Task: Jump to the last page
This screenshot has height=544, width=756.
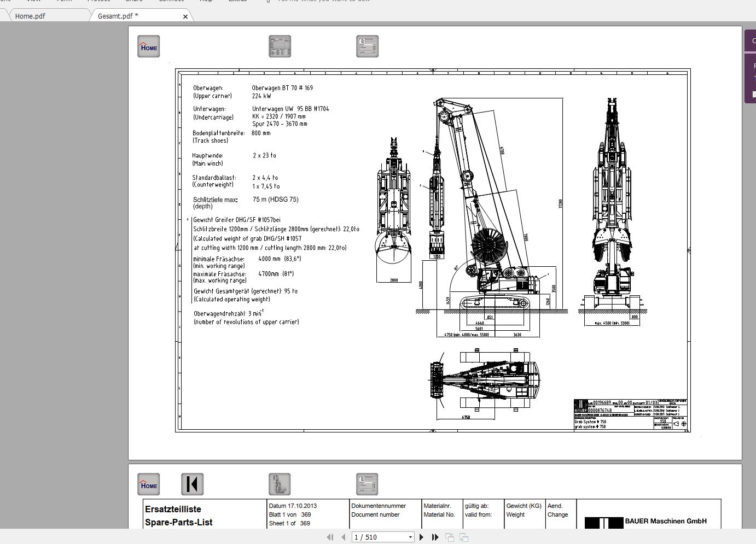Action: point(435,537)
